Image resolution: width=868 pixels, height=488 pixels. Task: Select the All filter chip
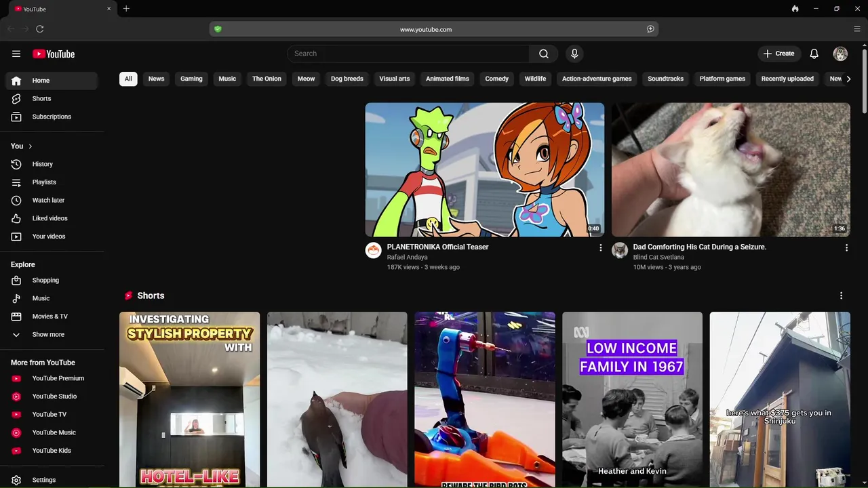coord(128,79)
